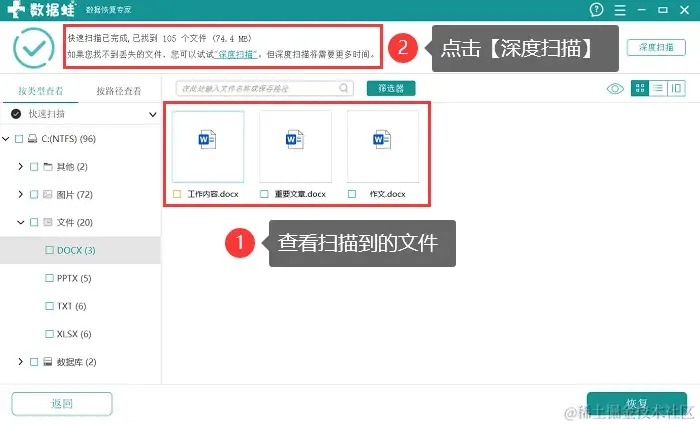The height and width of the screenshot is (426, 700).
Task: Click the search magnifier icon
Action: pyautogui.click(x=343, y=88)
